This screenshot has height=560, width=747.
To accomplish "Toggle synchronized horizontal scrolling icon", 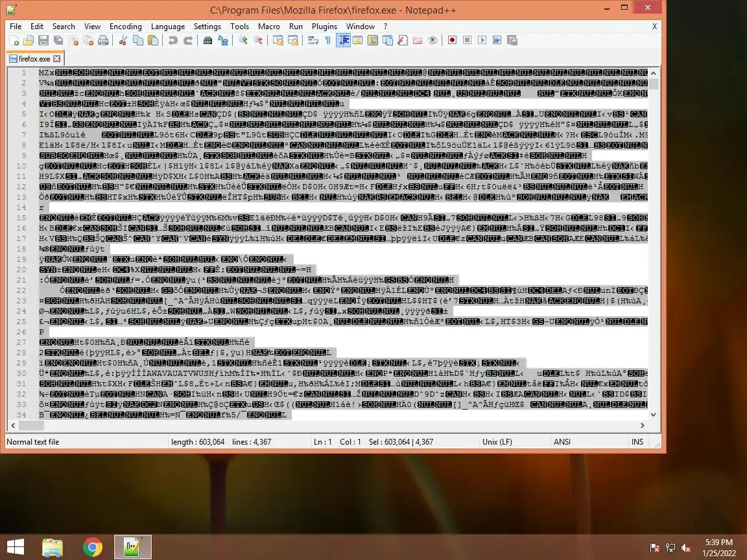I will [x=293, y=40].
